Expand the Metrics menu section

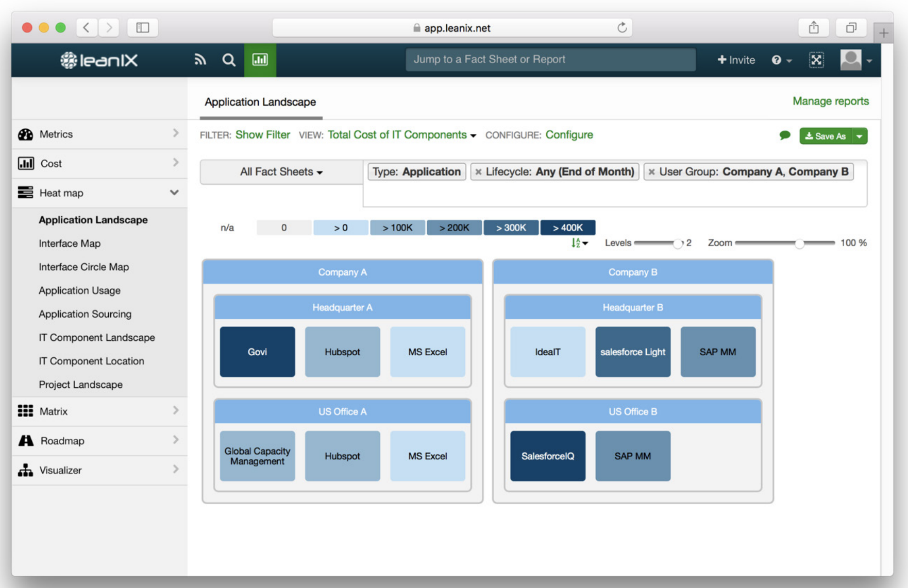coord(176,133)
